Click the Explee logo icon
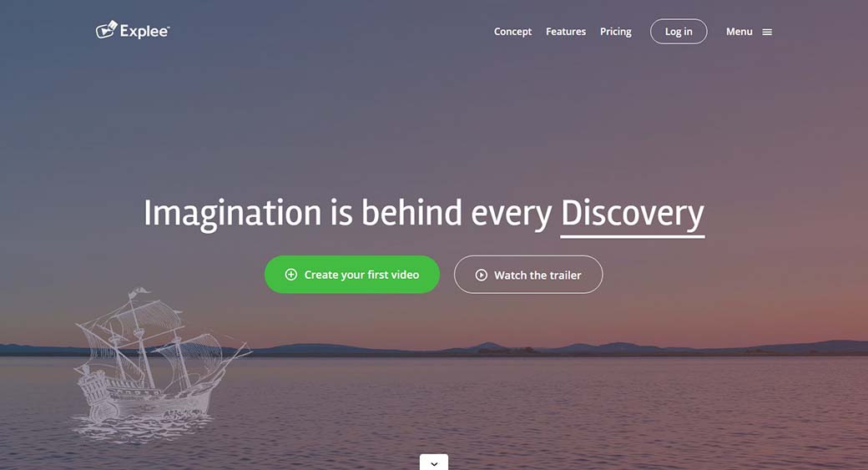Image resolution: width=868 pixels, height=470 pixels. [106, 29]
